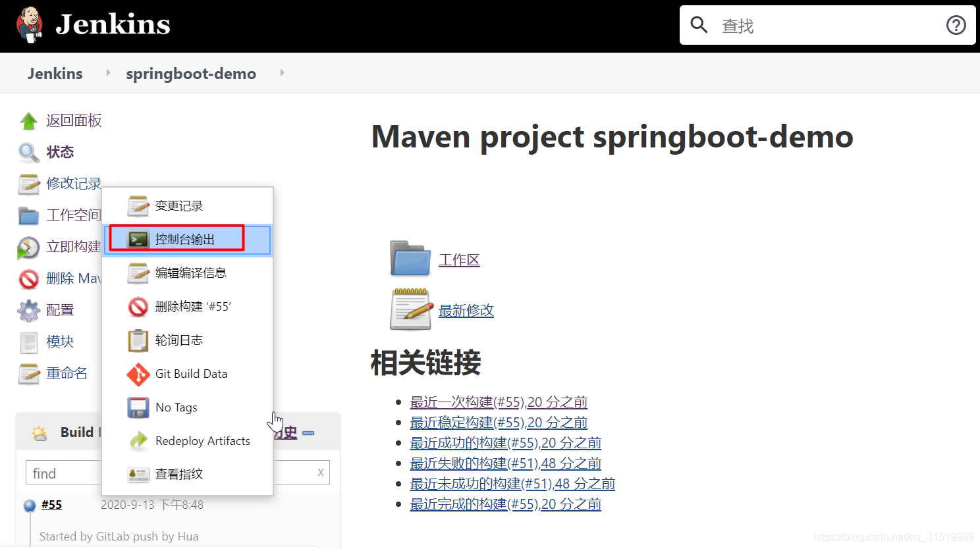Select No Tags menu entry

(x=187, y=407)
